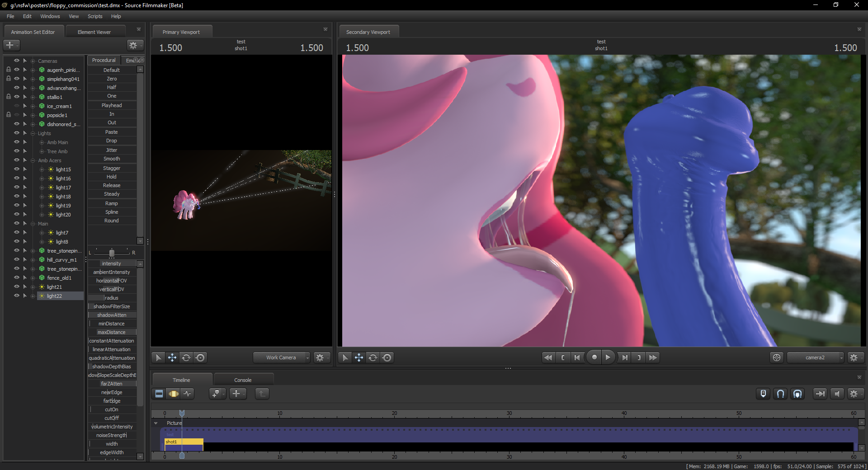Open the camera2 dropdown
The height and width of the screenshot is (470, 868).
point(816,357)
